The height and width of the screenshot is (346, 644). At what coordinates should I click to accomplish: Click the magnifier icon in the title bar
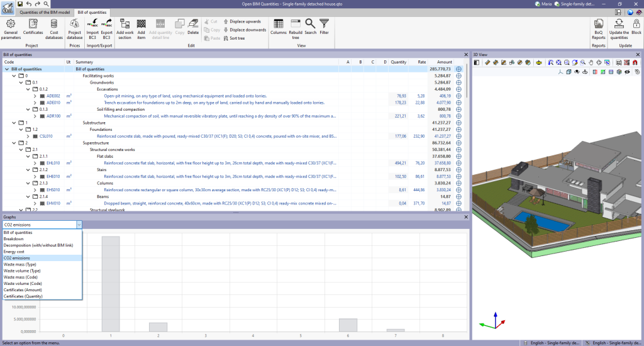coord(46,4)
